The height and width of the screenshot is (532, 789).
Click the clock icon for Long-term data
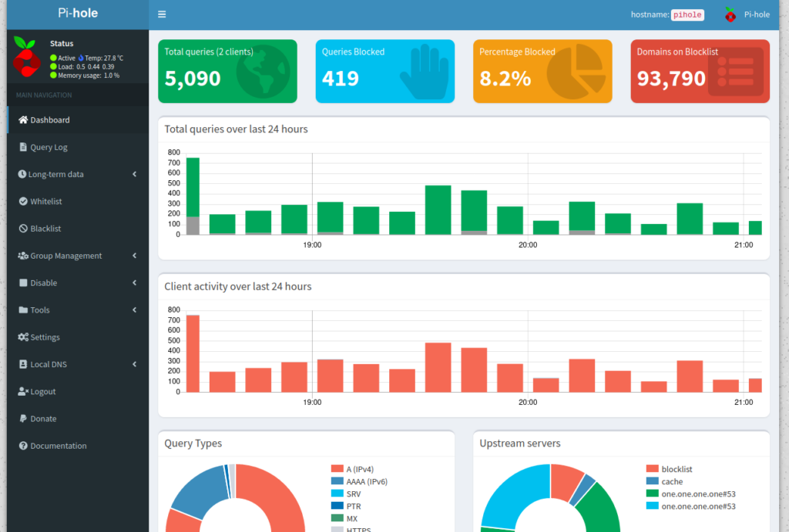(22, 174)
